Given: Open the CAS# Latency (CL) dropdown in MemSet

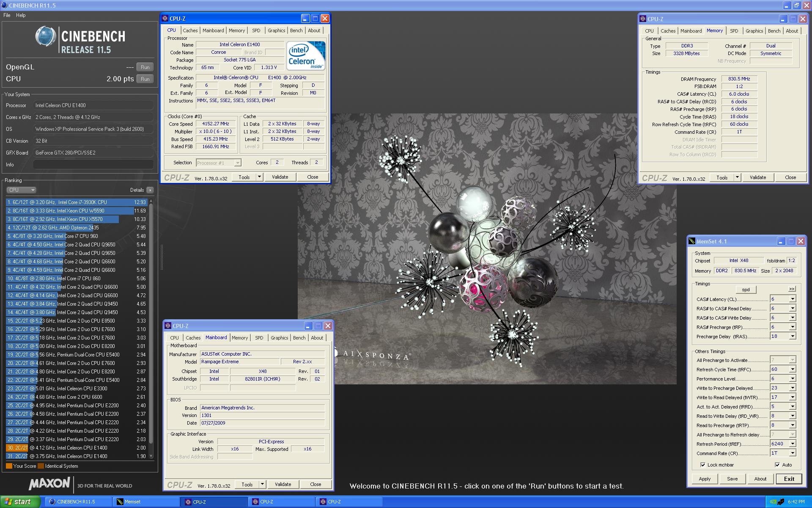Looking at the screenshot, I should (793, 299).
